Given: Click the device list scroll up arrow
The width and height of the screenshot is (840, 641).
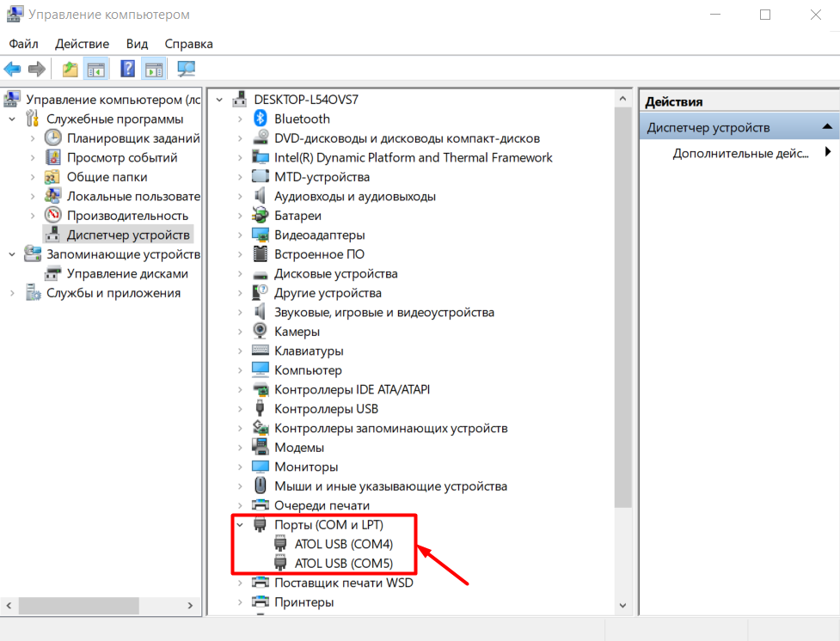Looking at the screenshot, I should pos(622,99).
